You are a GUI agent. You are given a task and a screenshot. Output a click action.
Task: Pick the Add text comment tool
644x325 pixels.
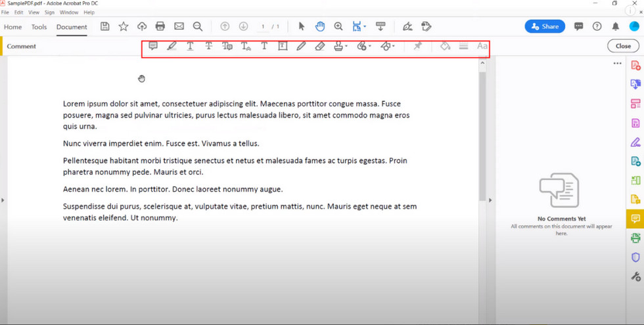264,46
